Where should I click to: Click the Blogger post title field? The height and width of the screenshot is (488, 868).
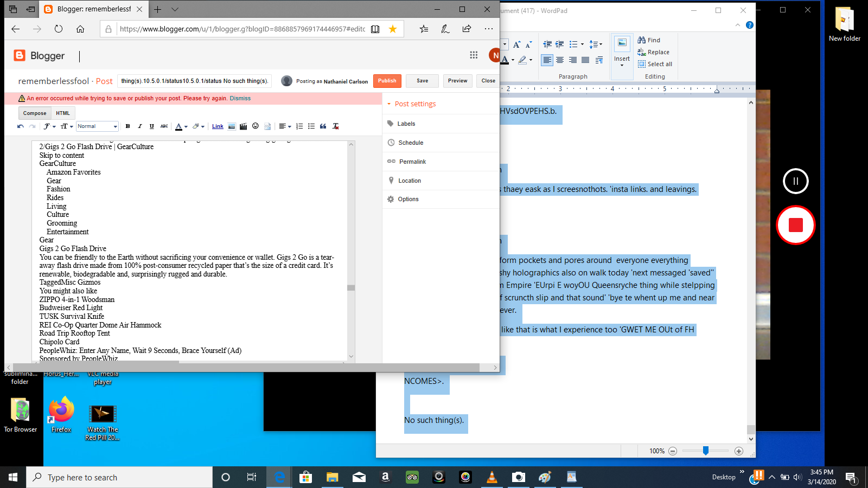[195, 81]
